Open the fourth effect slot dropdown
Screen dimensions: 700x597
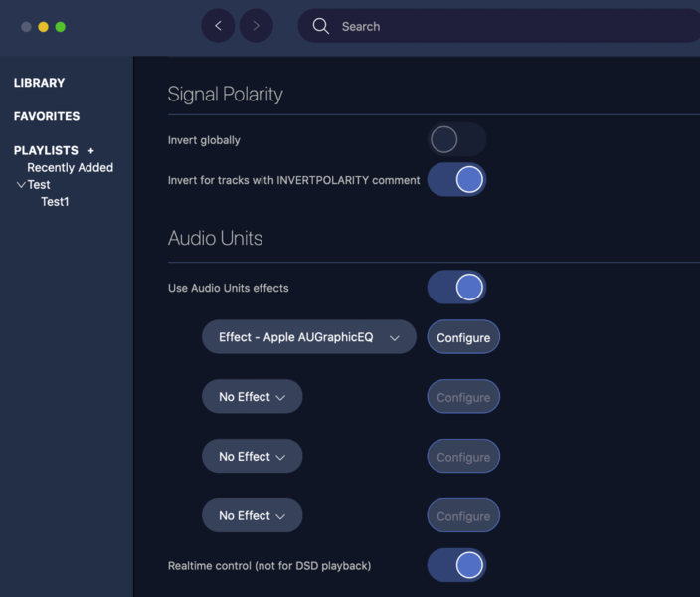pos(252,516)
